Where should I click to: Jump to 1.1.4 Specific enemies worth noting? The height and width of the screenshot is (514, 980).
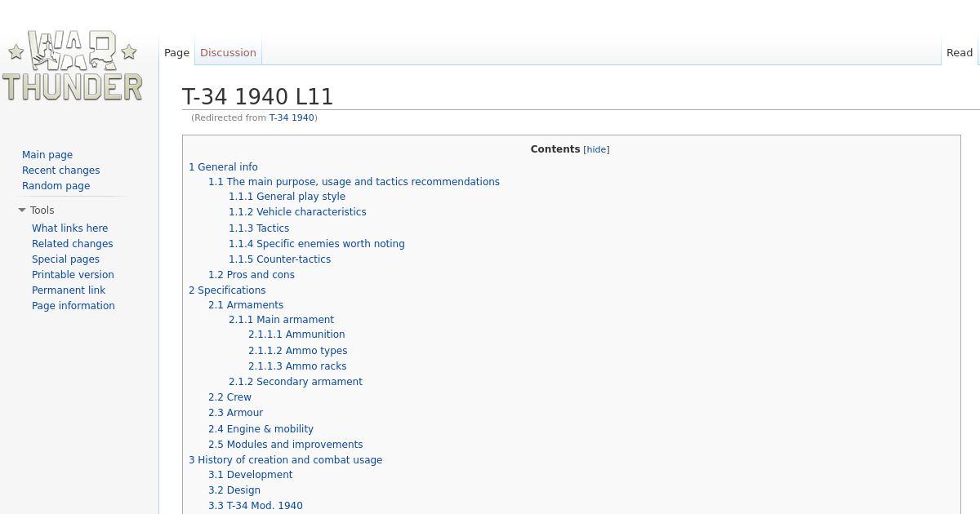[317, 244]
